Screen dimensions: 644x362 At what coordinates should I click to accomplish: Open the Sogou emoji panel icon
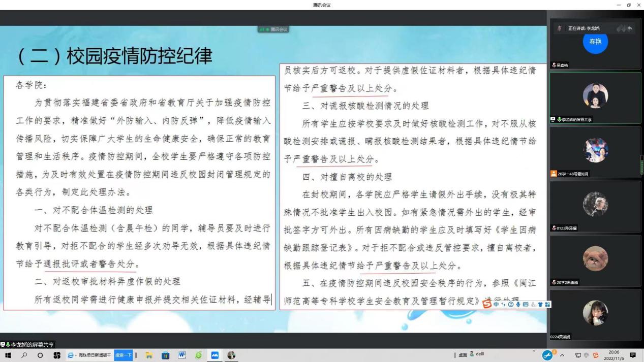tap(510, 304)
